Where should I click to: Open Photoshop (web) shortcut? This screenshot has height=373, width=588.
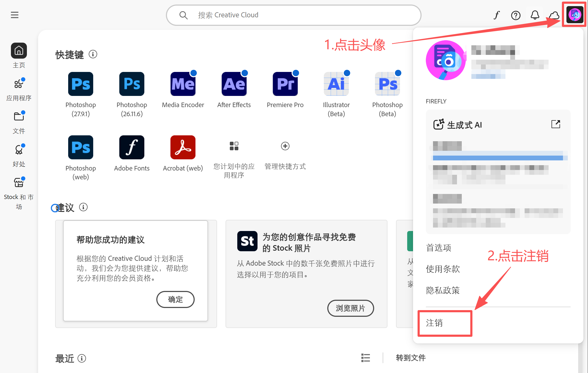[81, 147]
